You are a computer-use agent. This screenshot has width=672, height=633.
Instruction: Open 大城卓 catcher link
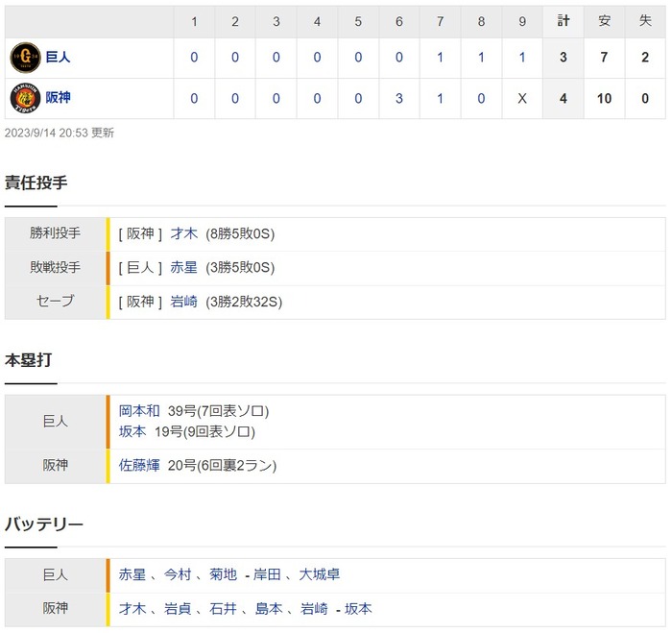[319, 574]
